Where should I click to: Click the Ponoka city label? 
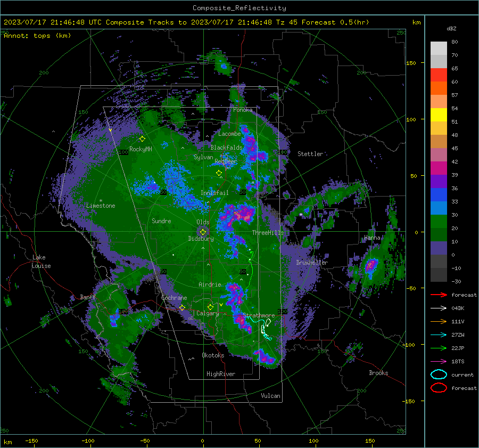coord(243,110)
